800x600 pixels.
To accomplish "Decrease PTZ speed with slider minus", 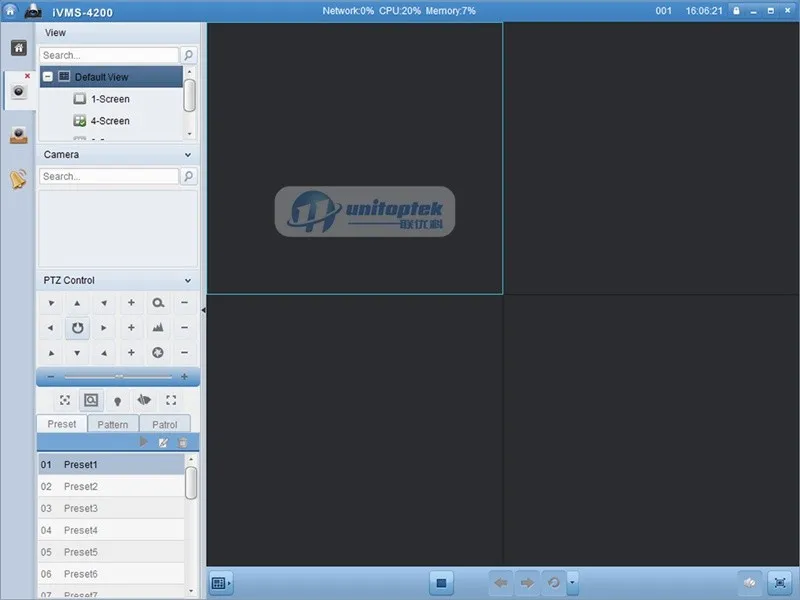I will pos(51,377).
